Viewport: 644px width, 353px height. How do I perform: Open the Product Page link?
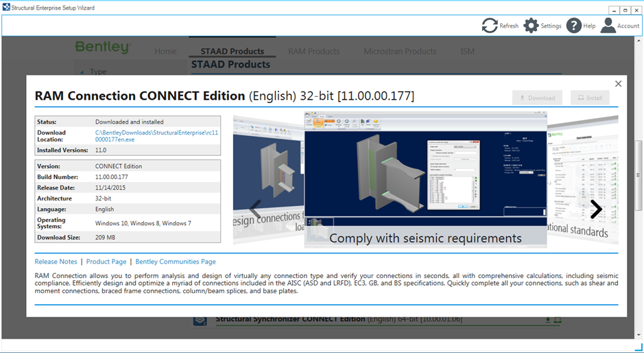pyautogui.click(x=106, y=262)
